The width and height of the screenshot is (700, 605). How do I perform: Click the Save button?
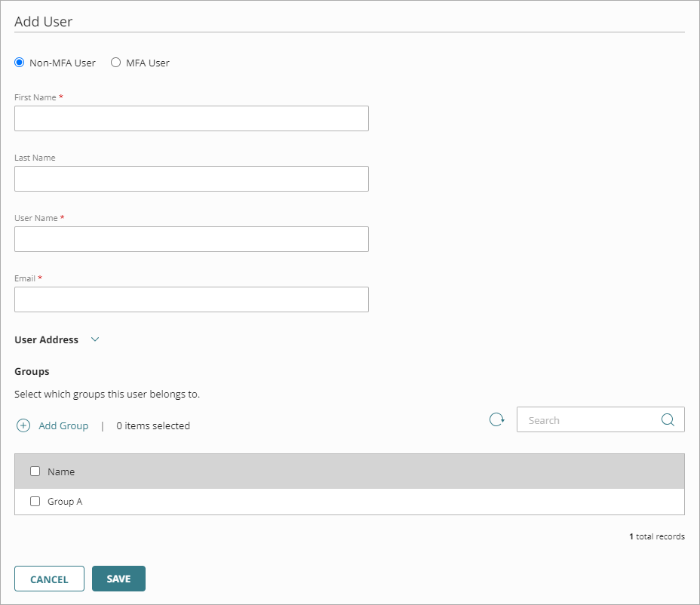118,579
